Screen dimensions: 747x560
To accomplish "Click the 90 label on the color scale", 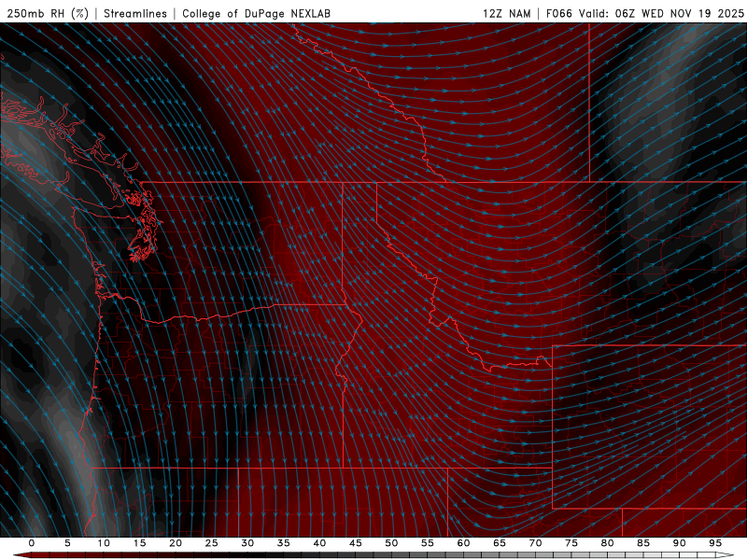I will (x=680, y=543).
